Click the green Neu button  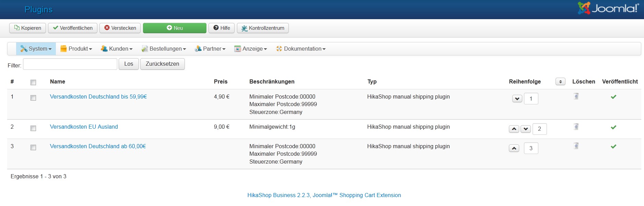coord(175,28)
